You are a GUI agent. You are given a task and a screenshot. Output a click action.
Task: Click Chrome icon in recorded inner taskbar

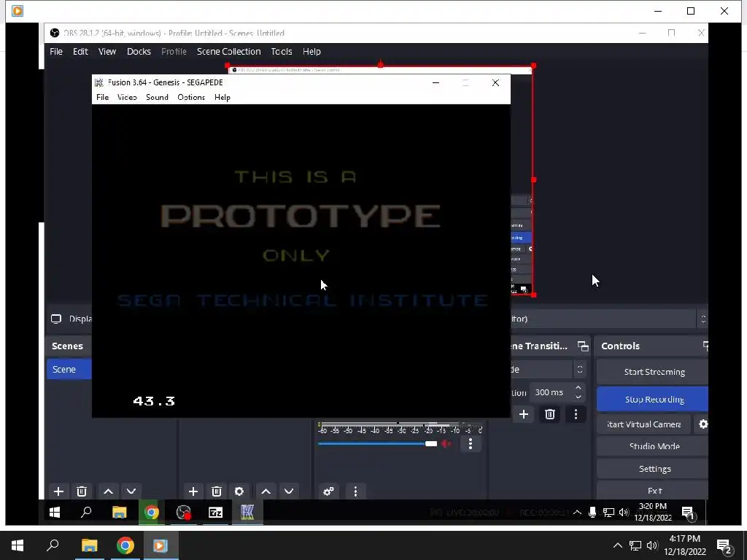pyautogui.click(x=152, y=513)
